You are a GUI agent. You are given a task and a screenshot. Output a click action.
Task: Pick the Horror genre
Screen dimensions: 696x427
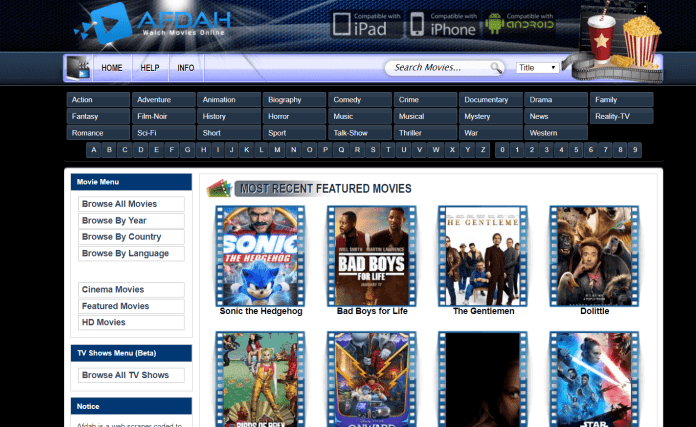pos(294,116)
